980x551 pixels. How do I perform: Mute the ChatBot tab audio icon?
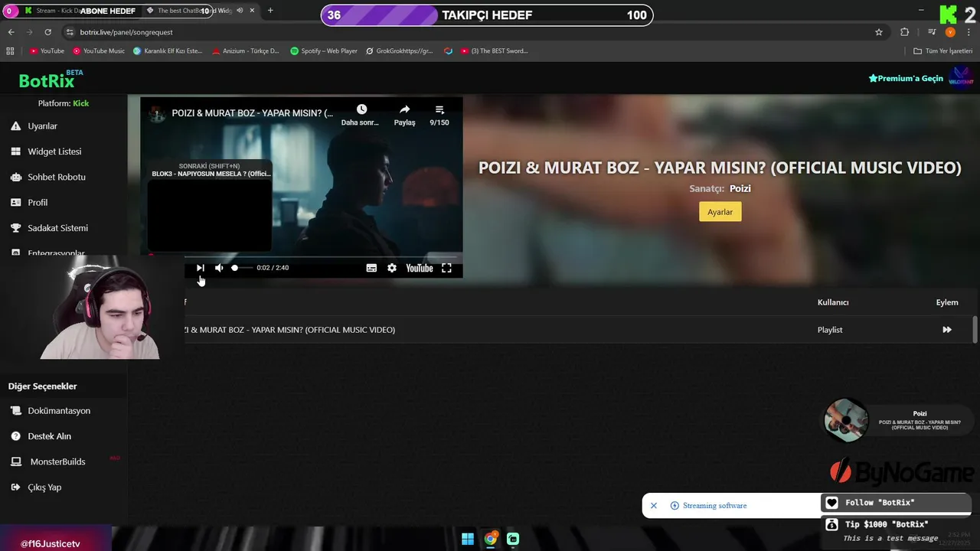[240, 11]
